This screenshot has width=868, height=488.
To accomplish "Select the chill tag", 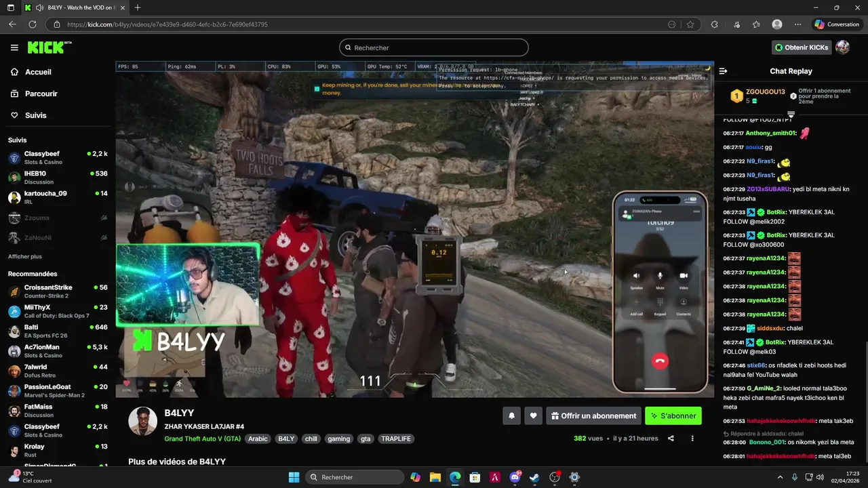I will [x=311, y=439].
